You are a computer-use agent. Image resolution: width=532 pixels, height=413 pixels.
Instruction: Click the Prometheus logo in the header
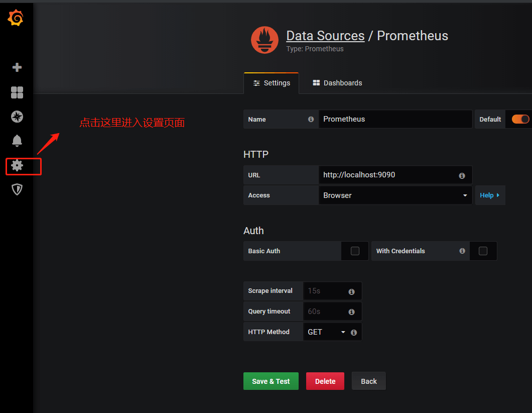[x=264, y=40]
